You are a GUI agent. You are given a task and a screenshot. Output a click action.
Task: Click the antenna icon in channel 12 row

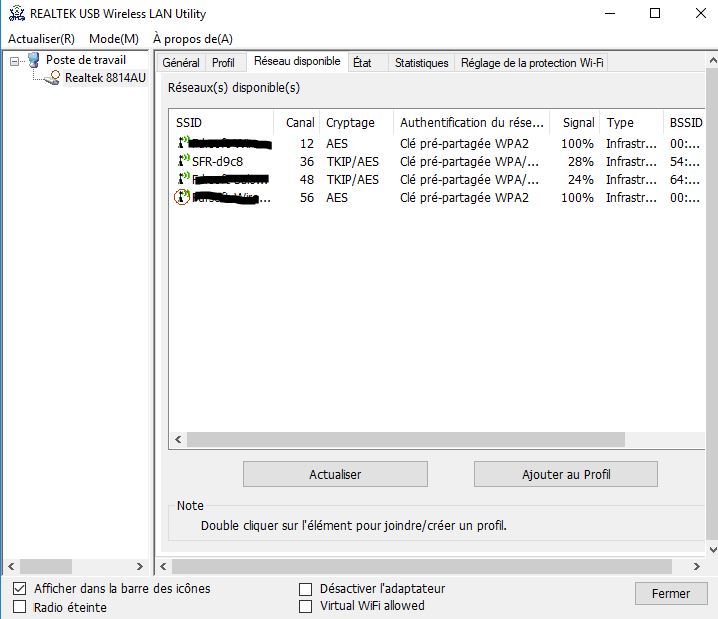(184, 143)
